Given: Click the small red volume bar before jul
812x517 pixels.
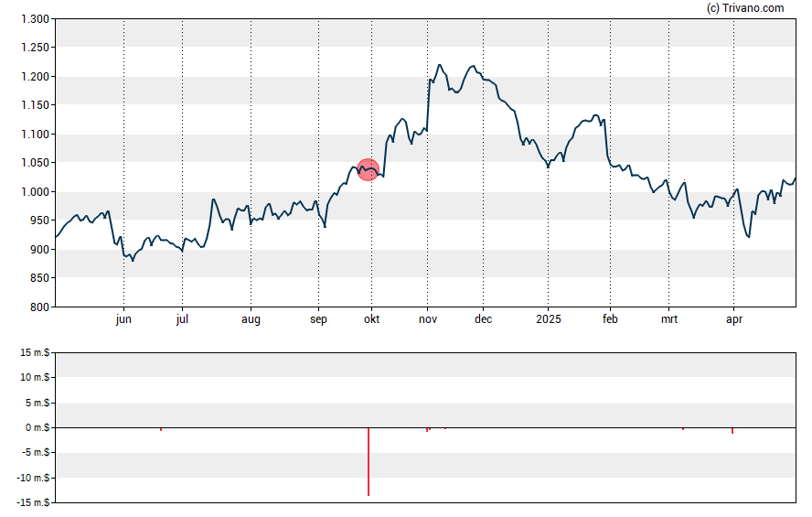Looking at the screenshot, I should coord(161,429).
